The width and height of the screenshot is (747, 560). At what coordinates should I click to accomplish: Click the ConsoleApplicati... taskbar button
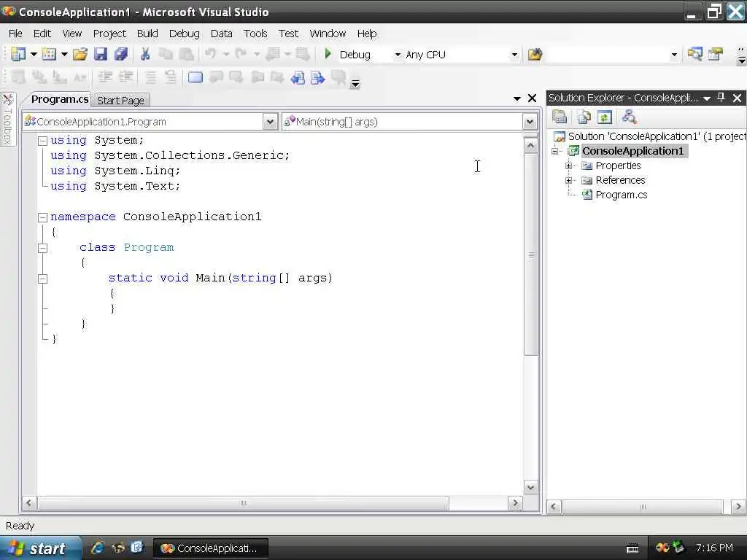coord(210,548)
